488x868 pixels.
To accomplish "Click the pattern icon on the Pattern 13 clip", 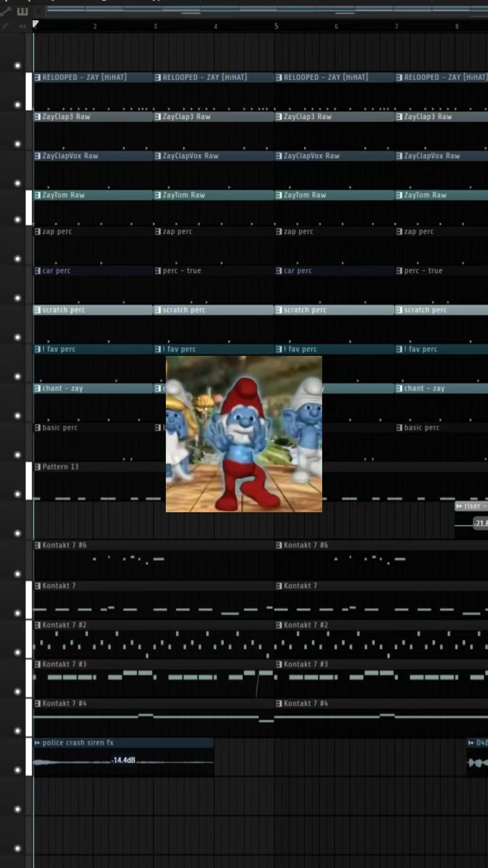I will click(38, 467).
